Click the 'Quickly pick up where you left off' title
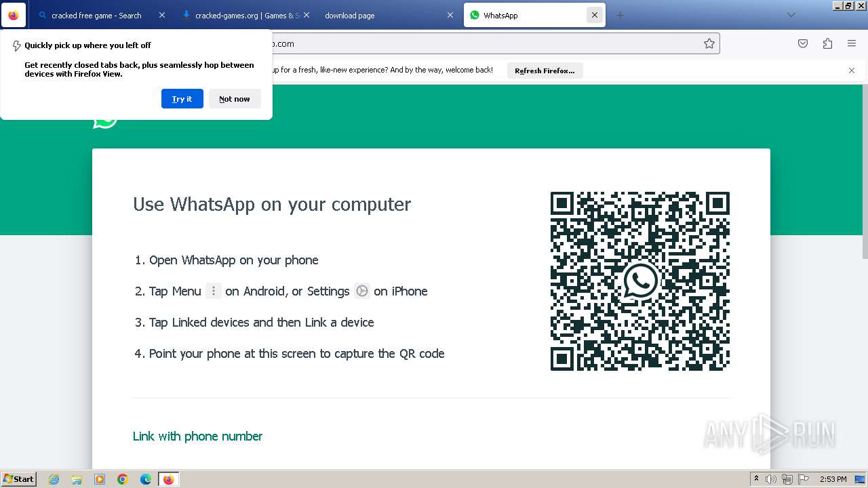The image size is (868, 488). pos(87,45)
